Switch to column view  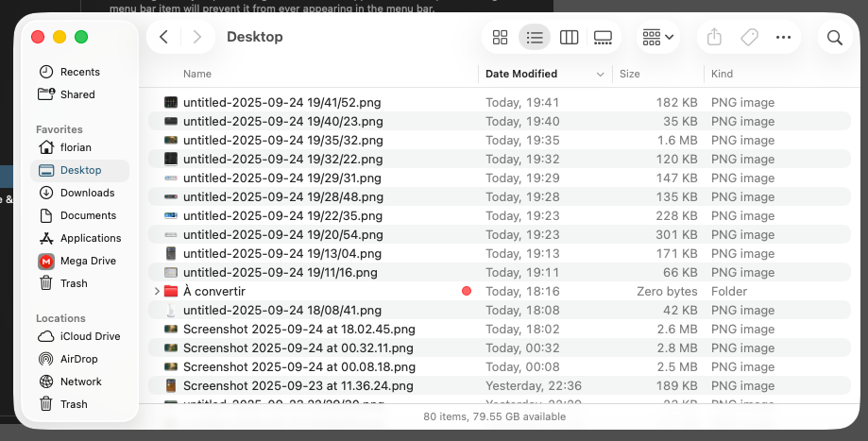[569, 38]
